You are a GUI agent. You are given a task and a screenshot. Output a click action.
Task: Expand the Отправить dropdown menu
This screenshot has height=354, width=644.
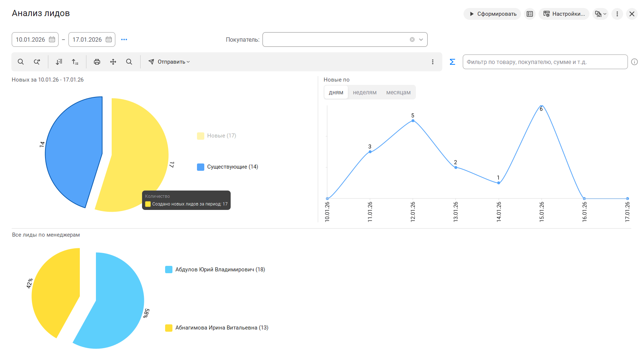click(169, 62)
